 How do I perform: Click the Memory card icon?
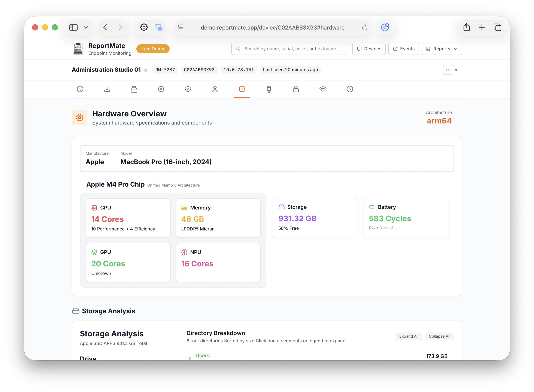[x=184, y=208]
